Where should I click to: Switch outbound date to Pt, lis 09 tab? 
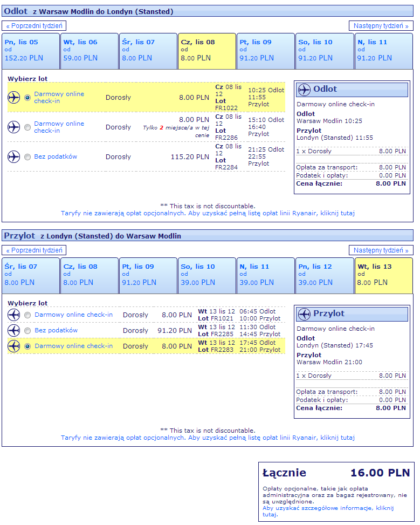[x=265, y=51]
